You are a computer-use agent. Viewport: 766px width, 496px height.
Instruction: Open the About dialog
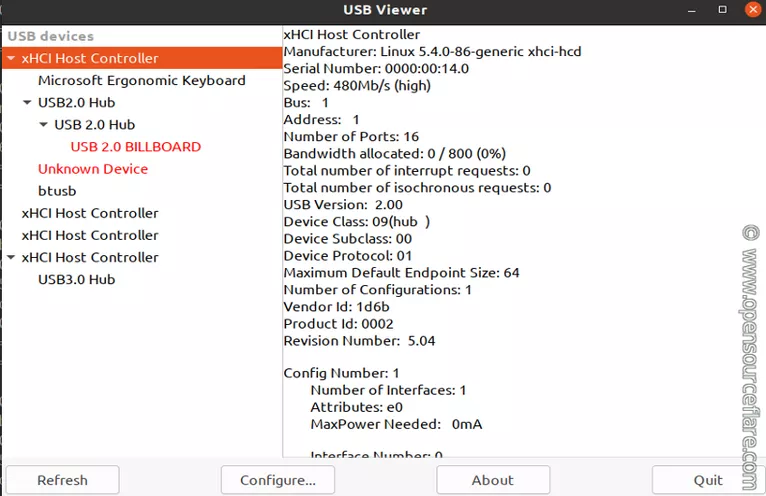point(492,480)
